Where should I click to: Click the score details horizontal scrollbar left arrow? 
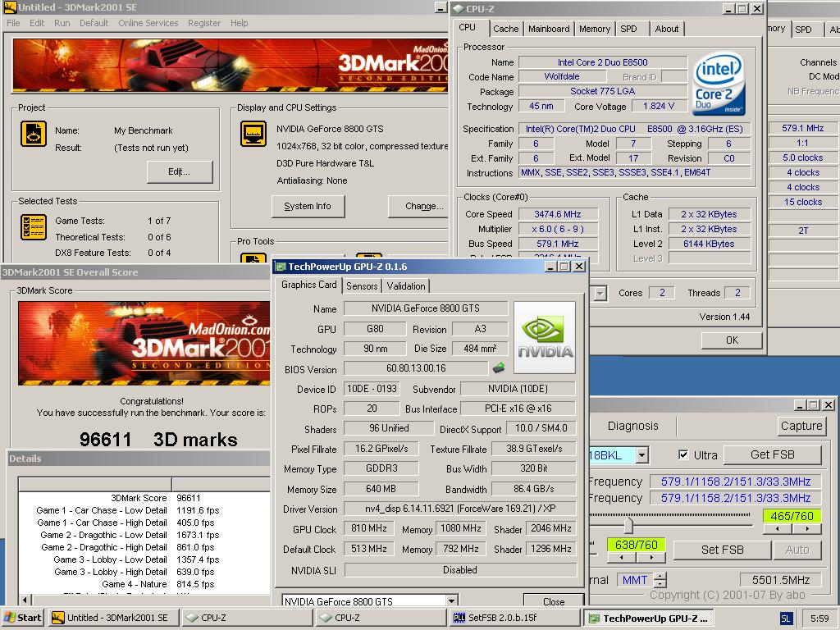click(25, 600)
